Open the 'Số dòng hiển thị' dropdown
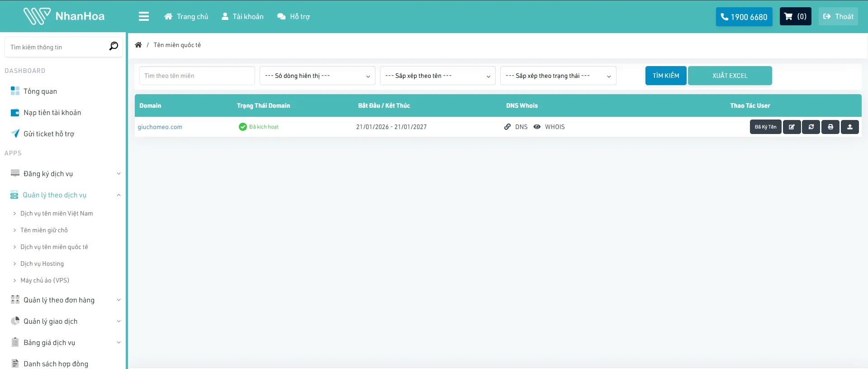The height and width of the screenshot is (369, 868). click(x=317, y=76)
